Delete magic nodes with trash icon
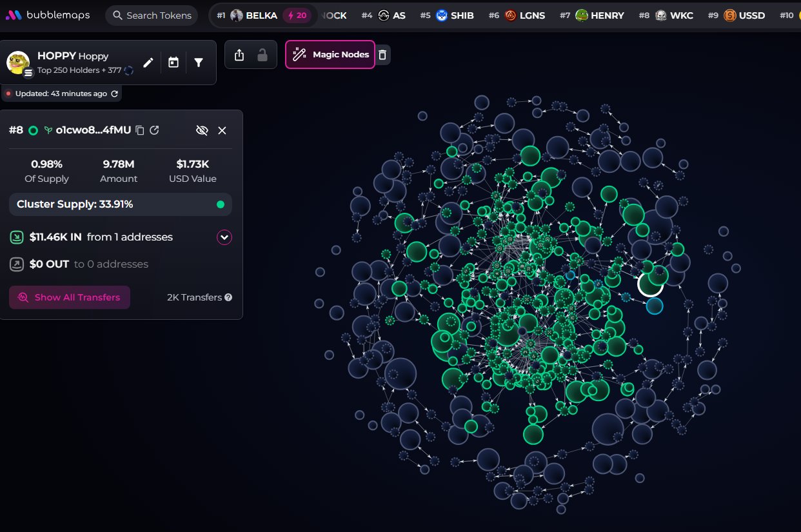The height and width of the screenshot is (532, 801). click(382, 55)
